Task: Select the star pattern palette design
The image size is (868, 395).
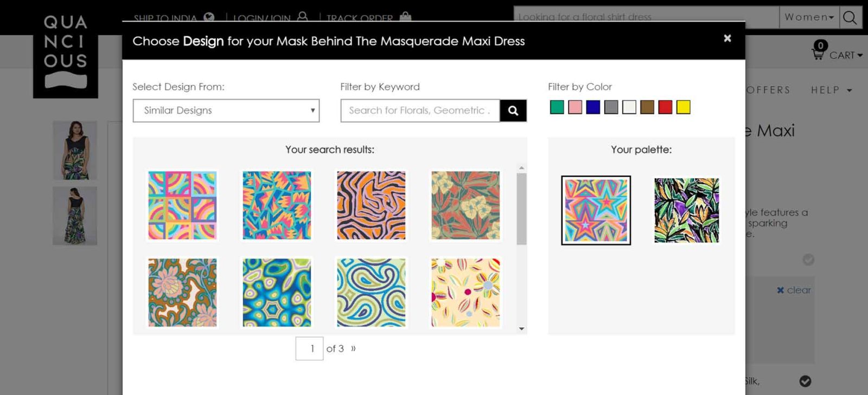Action: pos(596,210)
